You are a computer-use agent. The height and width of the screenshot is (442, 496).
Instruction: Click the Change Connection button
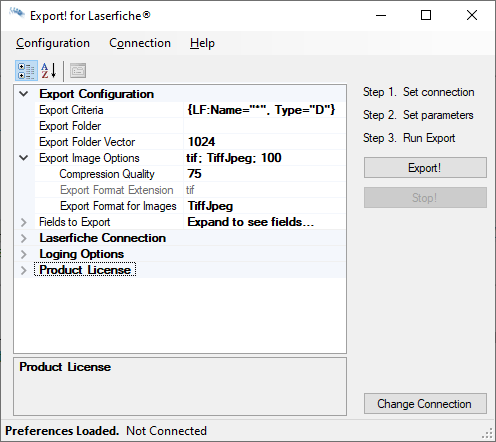pyautogui.click(x=425, y=404)
